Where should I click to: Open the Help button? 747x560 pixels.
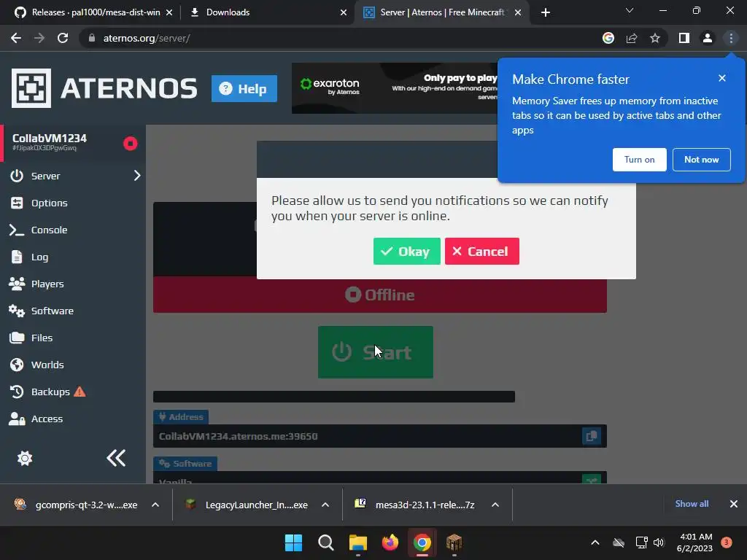click(x=244, y=88)
